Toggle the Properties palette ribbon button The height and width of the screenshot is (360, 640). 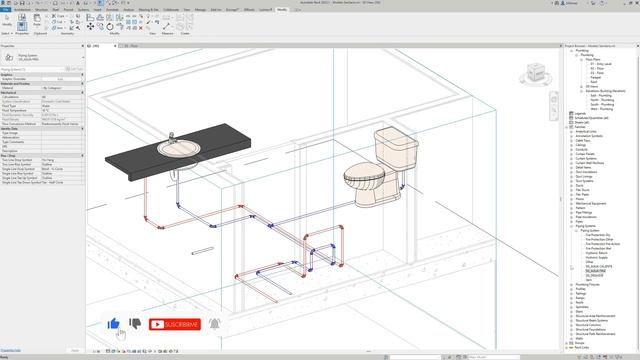coord(22,27)
